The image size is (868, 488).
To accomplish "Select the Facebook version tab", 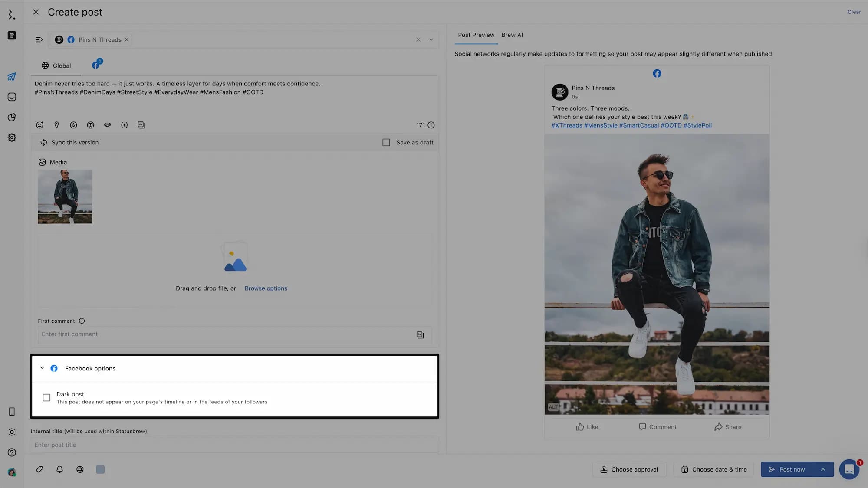I will tap(96, 65).
